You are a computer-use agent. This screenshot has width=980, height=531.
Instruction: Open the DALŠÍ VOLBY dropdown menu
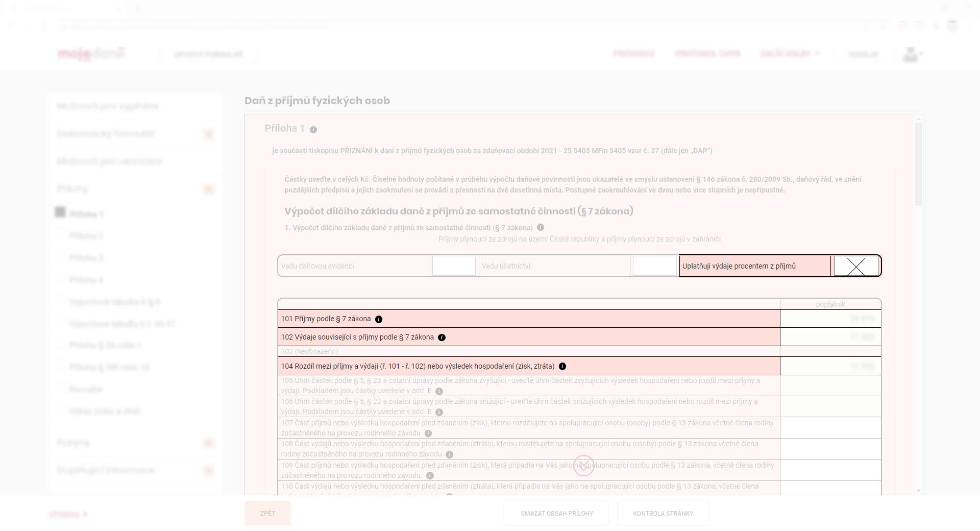tap(789, 54)
